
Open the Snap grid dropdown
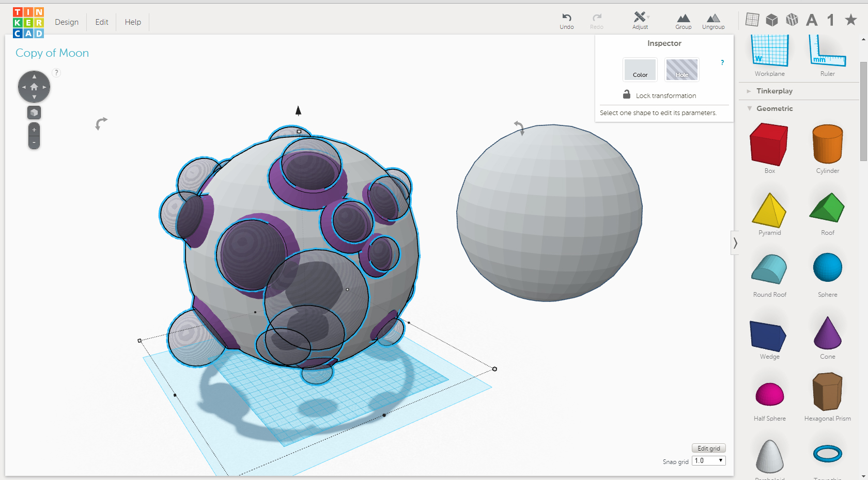[x=709, y=460]
